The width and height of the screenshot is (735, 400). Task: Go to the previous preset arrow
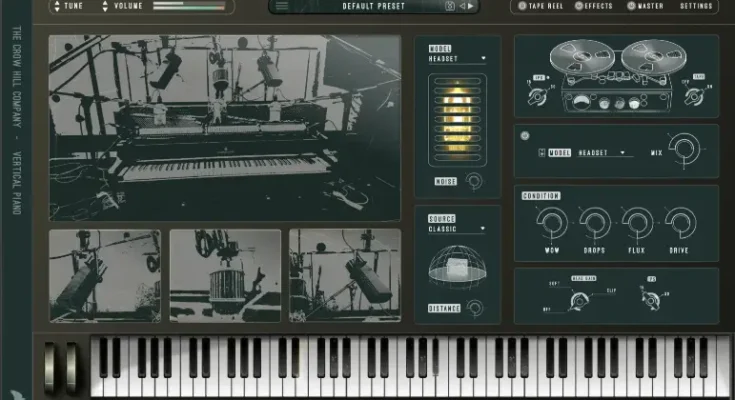pyautogui.click(x=462, y=6)
